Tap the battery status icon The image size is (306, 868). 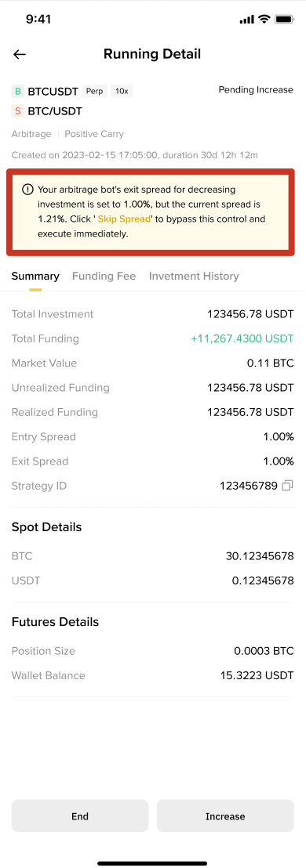click(x=284, y=20)
